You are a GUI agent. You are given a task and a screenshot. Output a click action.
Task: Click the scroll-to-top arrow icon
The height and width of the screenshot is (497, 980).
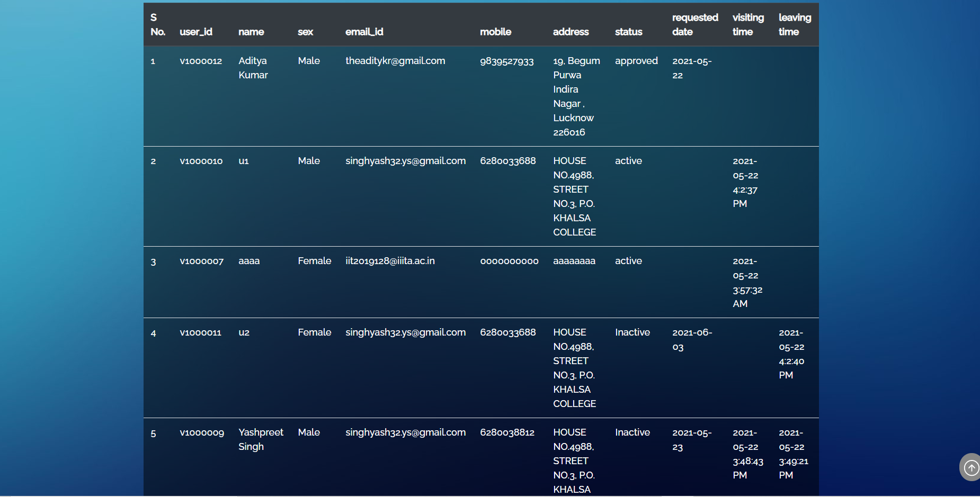(x=971, y=467)
